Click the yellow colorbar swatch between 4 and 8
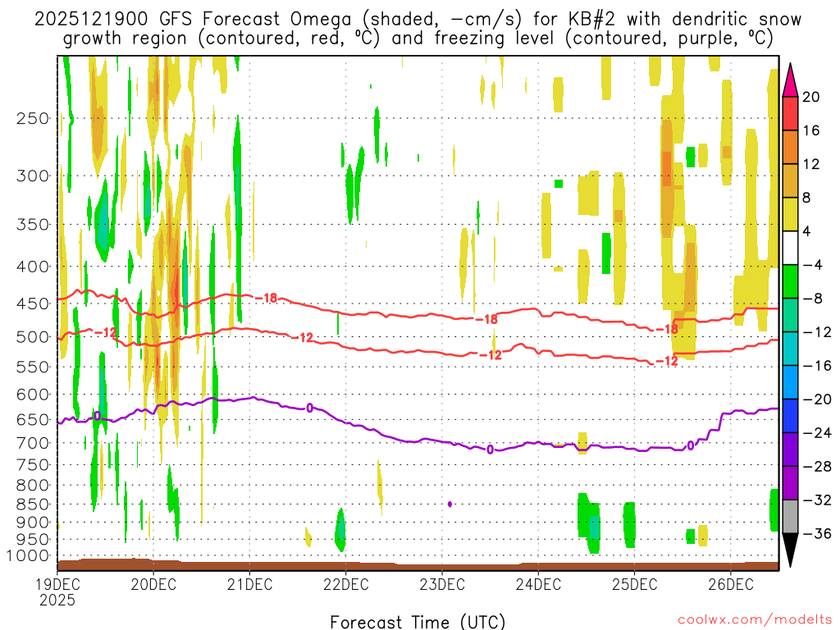The height and width of the screenshot is (630, 840). [790, 214]
